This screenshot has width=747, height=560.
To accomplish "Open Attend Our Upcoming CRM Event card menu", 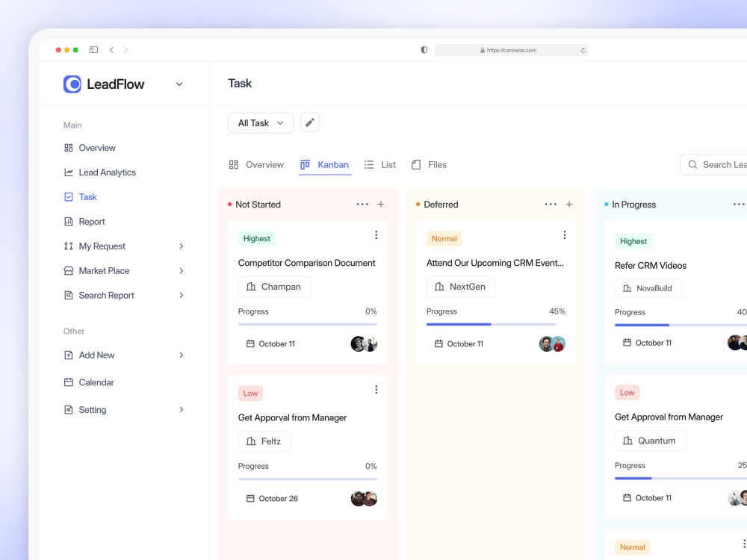I will [x=565, y=235].
